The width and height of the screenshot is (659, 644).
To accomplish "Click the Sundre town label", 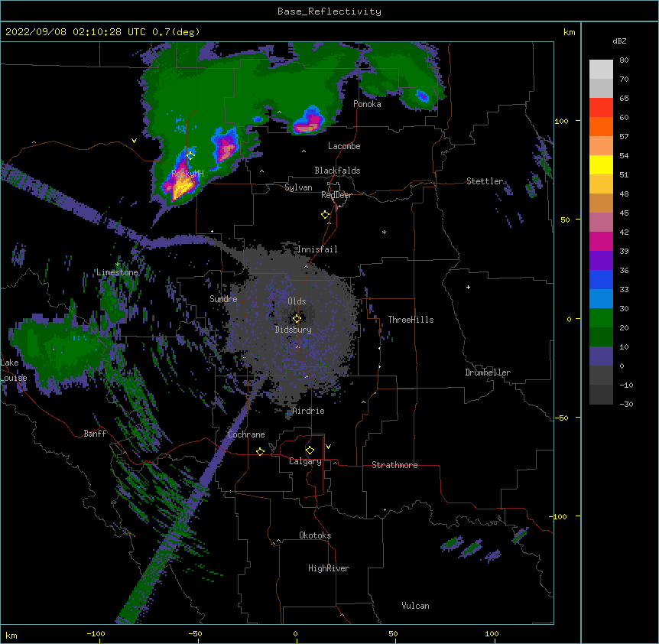I will coord(223,299).
